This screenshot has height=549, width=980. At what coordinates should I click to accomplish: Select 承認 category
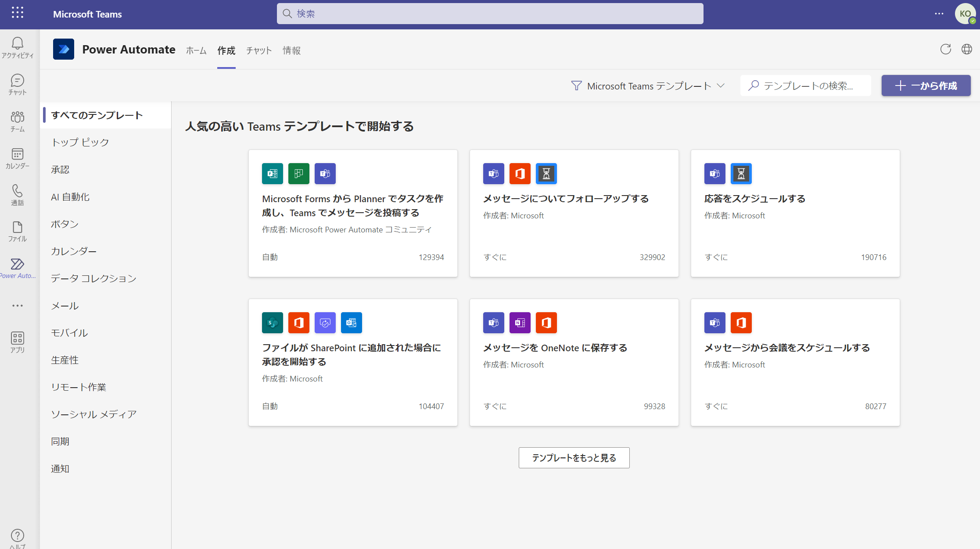point(106,169)
